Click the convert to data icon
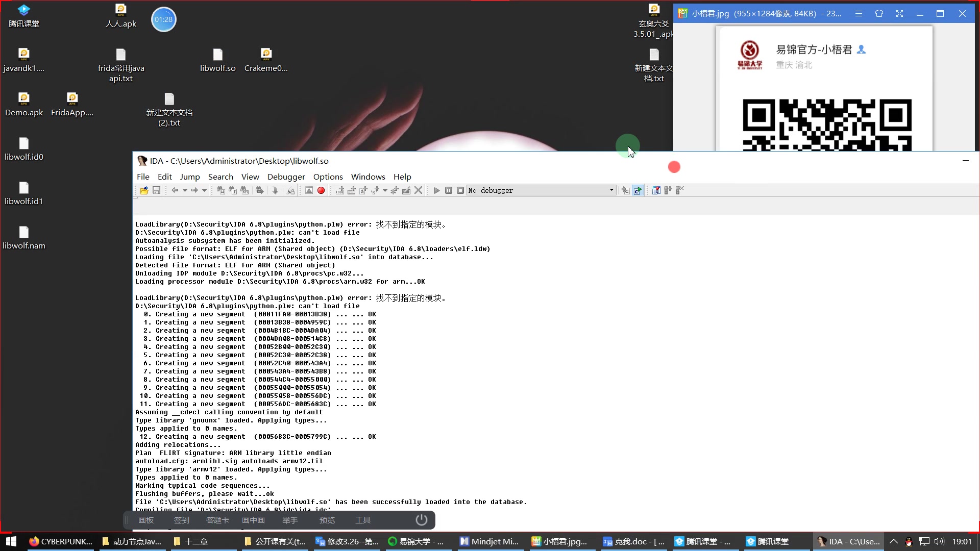980x551 pixels. pyautogui.click(x=352, y=190)
